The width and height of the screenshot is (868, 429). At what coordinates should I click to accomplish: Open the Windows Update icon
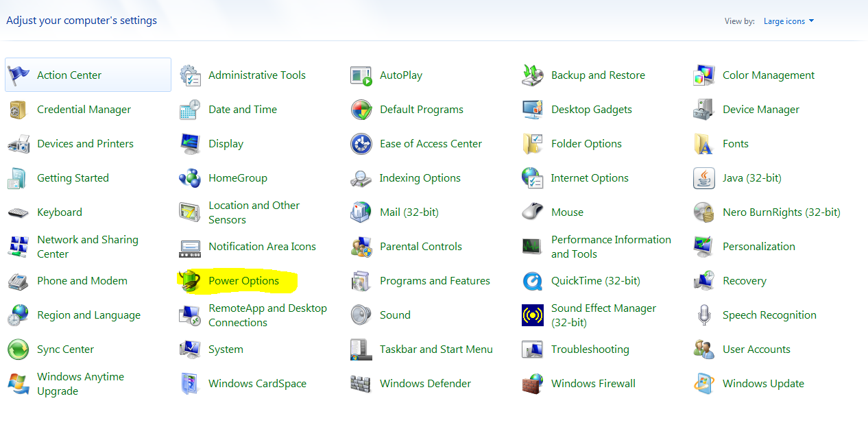point(704,383)
